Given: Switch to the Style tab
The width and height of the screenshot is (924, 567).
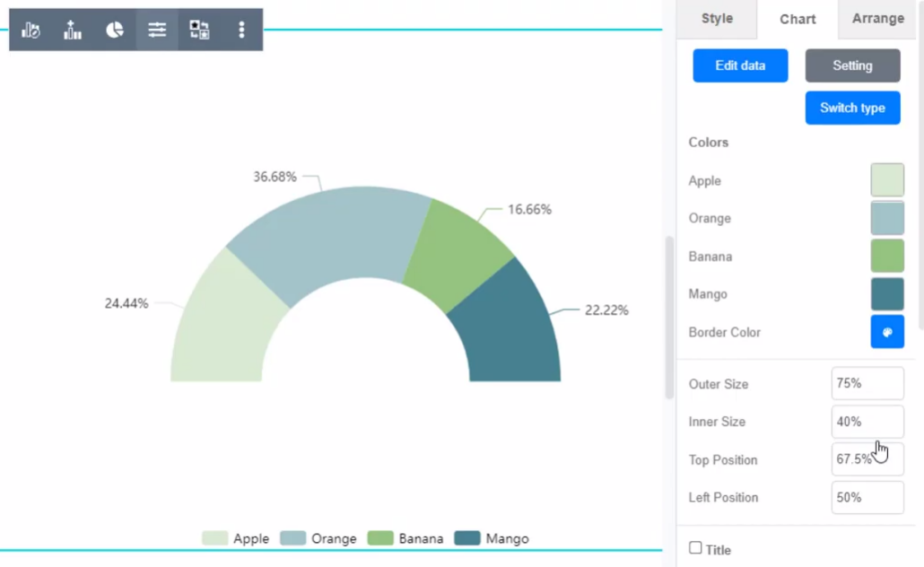Looking at the screenshot, I should 717,19.
